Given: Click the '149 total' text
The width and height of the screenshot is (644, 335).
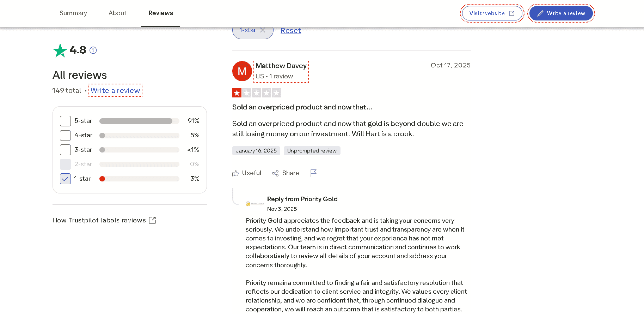Looking at the screenshot, I should [x=67, y=90].
